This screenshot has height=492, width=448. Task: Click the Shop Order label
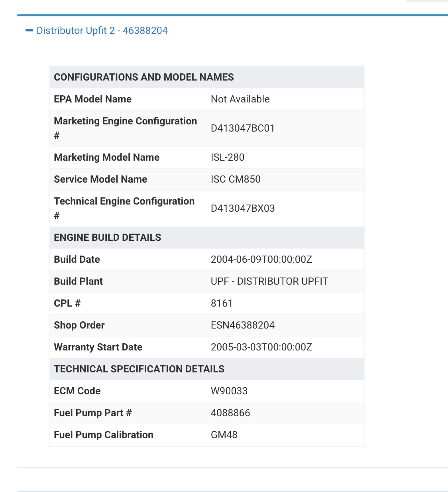click(79, 325)
